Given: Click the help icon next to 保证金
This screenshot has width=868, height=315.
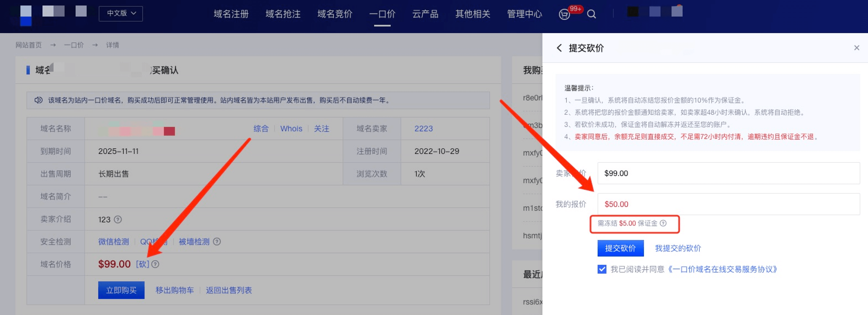Looking at the screenshot, I should pyautogui.click(x=663, y=223).
